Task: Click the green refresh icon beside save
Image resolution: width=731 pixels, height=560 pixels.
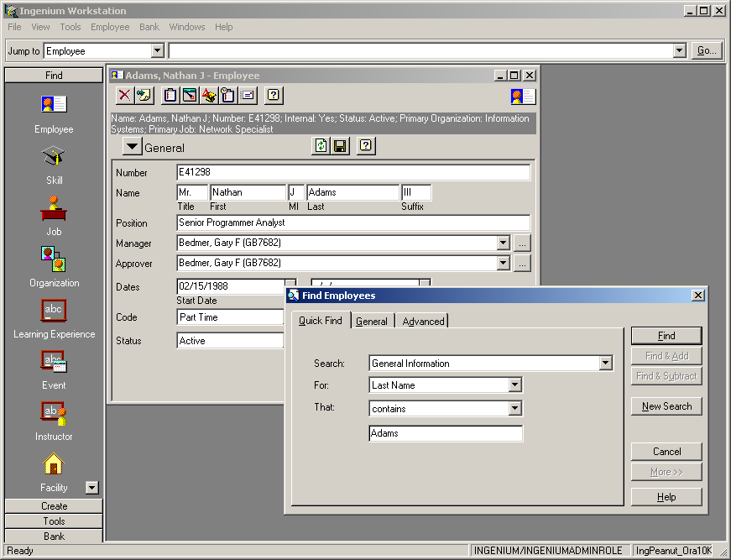Action: [321, 146]
